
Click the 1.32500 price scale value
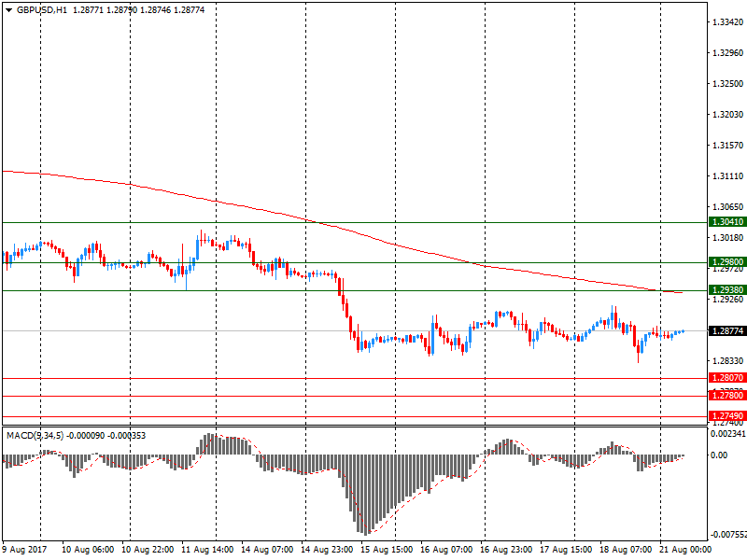728,84
